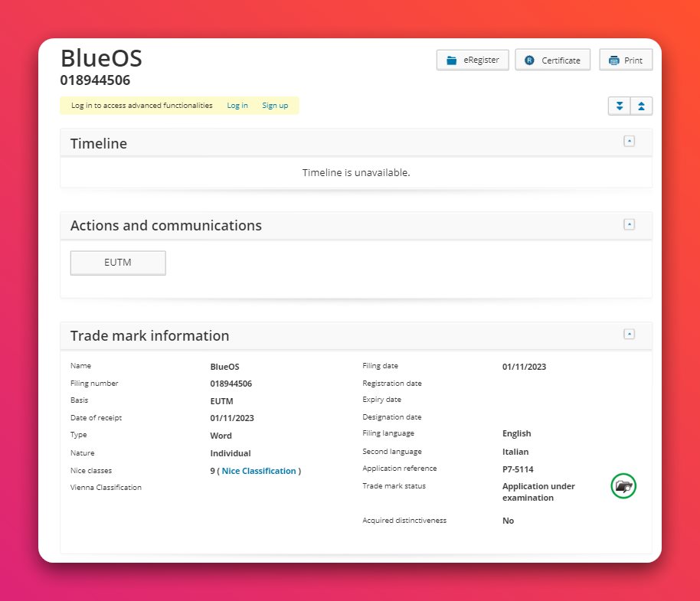Sign up for an account
This screenshot has height=601, width=700.
pyautogui.click(x=275, y=106)
